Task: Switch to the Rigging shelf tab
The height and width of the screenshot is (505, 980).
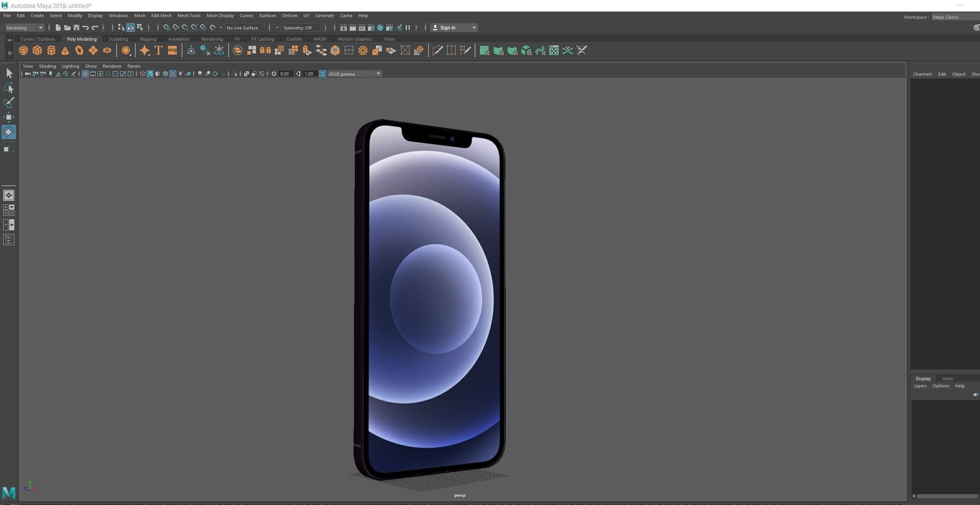Action: [x=148, y=39]
